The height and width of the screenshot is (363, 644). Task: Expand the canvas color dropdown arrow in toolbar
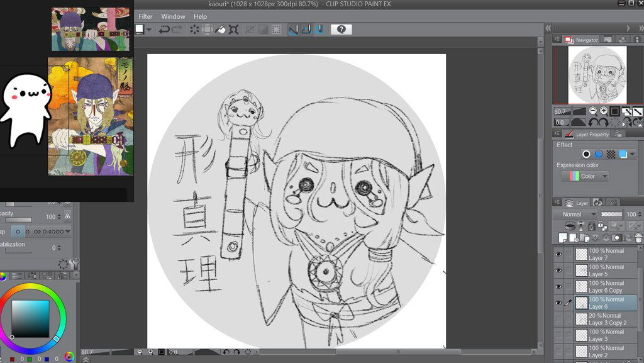pos(149,30)
